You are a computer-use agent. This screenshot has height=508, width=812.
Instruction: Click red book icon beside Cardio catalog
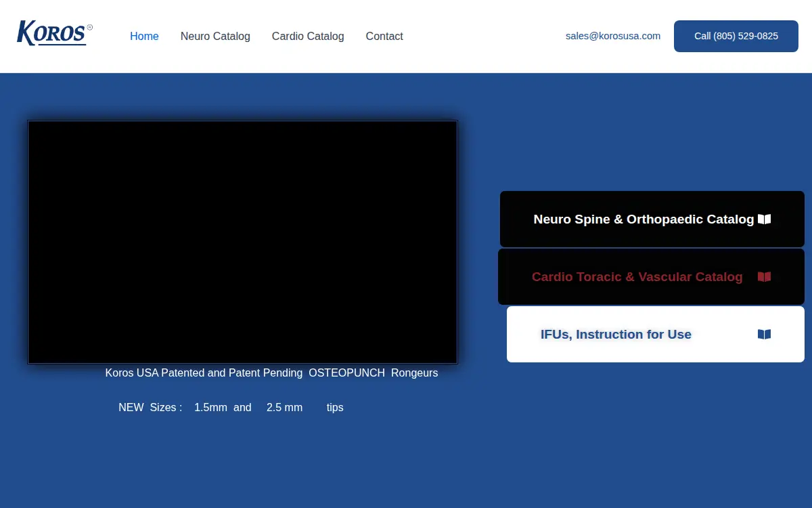pyautogui.click(x=764, y=277)
